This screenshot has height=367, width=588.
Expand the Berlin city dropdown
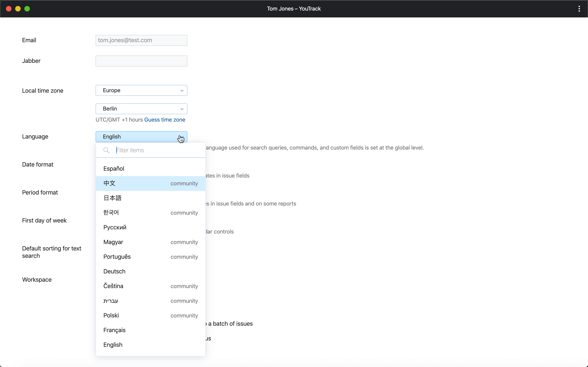point(141,109)
